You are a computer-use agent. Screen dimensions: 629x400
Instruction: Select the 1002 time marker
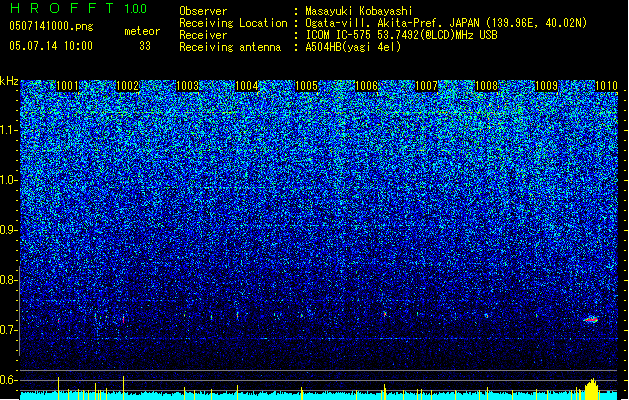[127, 86]
